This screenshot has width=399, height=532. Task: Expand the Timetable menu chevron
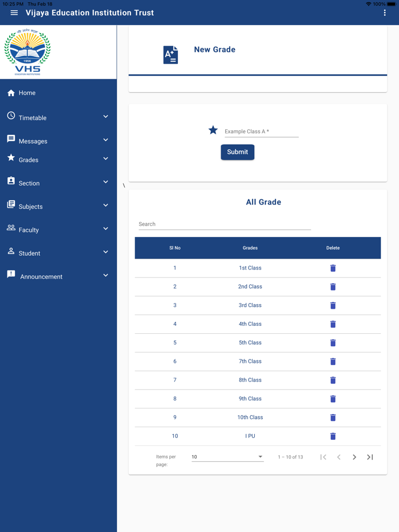click(105, 116)
